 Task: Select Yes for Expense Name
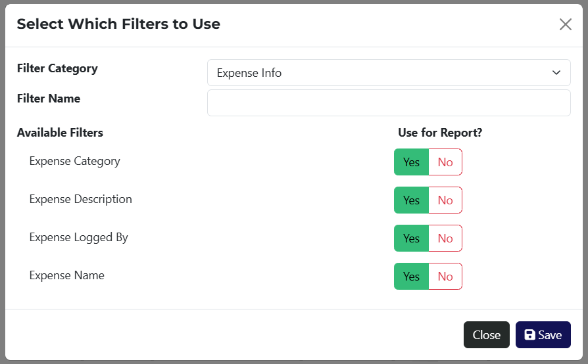click(411, 277)
